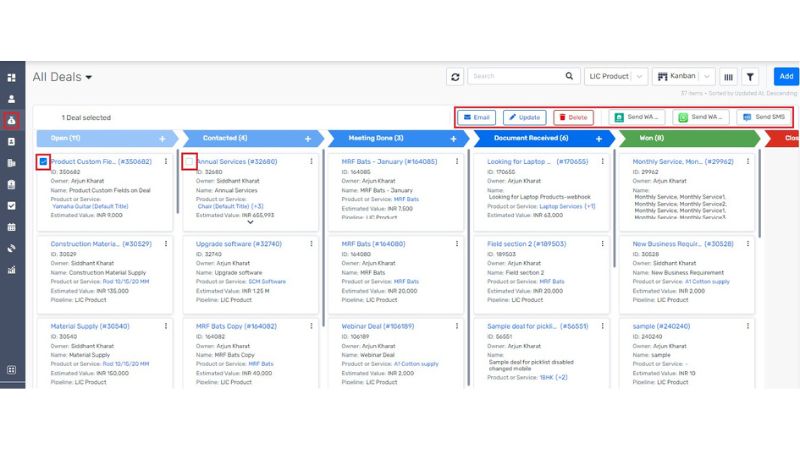Open the contacts person icon in the sidebar

(11, 99)
